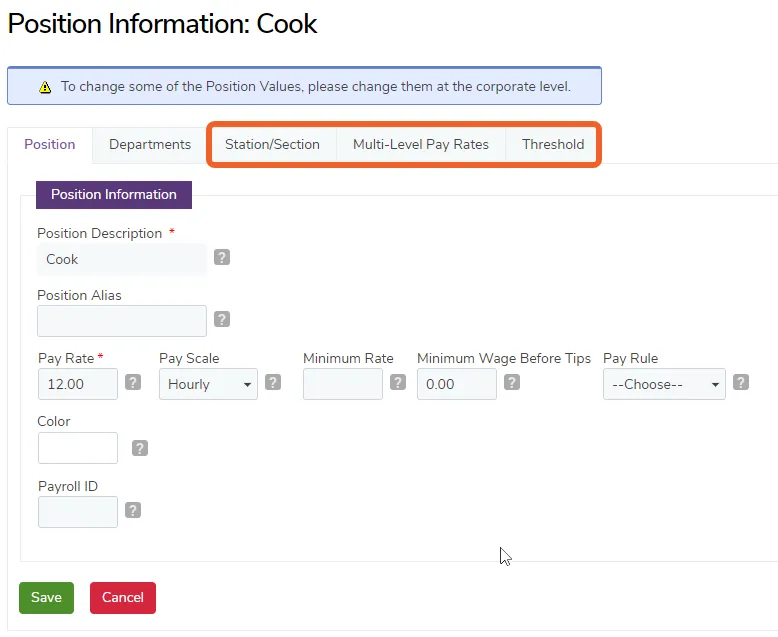The width and height of the screenshot is (778, 637).
Task: Click the help icon next to Minimum Rate
Action: (x=398, y=382)
